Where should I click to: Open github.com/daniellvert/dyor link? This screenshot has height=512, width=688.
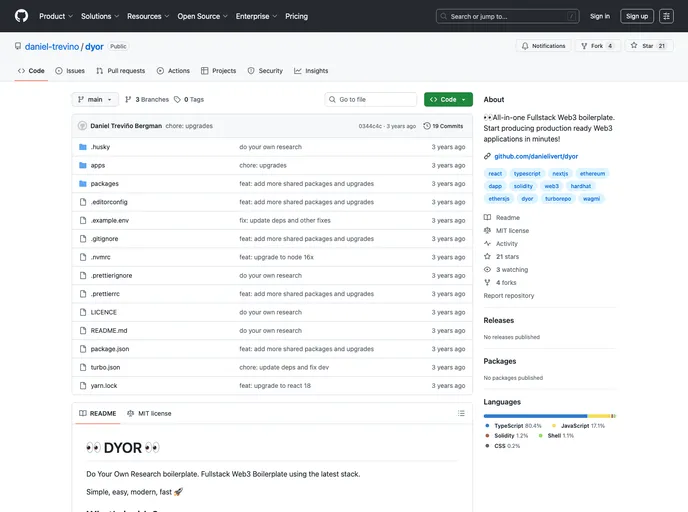point(536,156)
